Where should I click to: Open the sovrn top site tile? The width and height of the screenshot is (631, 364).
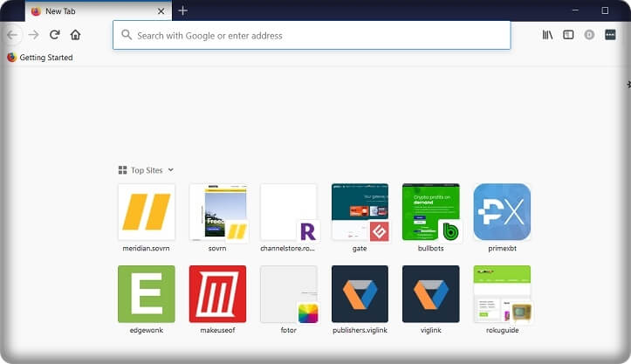click(x=217, y=212)
